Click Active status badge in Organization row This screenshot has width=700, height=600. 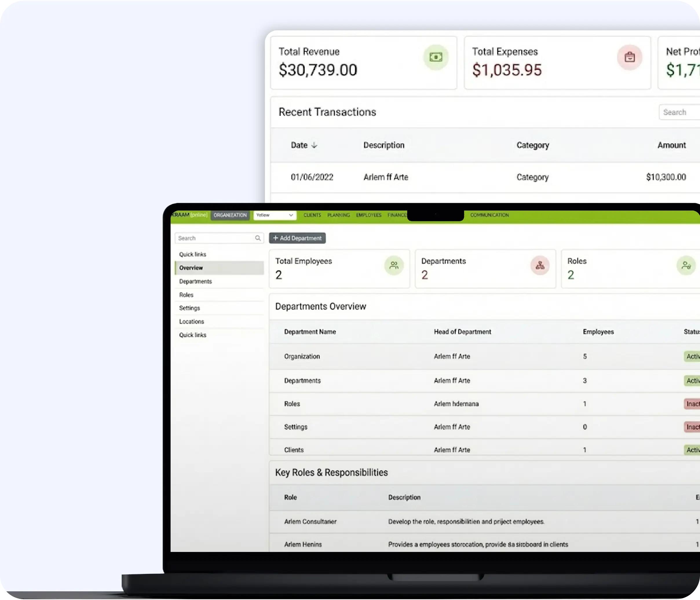pos(692,356)
